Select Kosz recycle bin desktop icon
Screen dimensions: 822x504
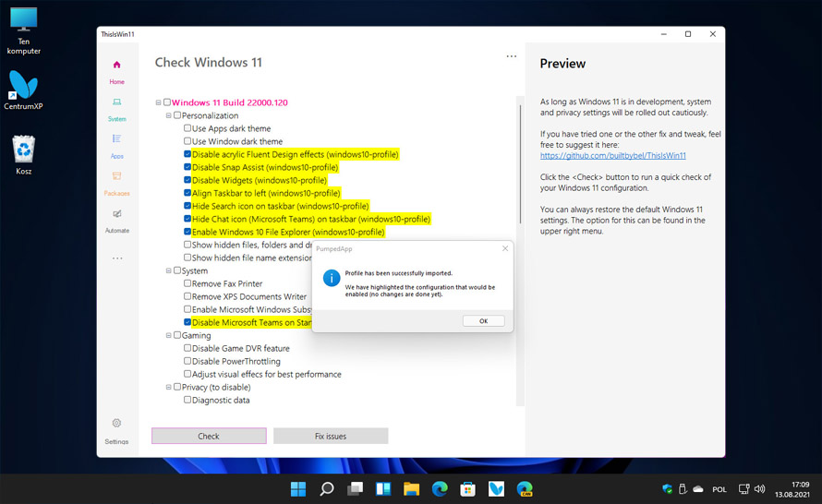[x=24, y=155]
